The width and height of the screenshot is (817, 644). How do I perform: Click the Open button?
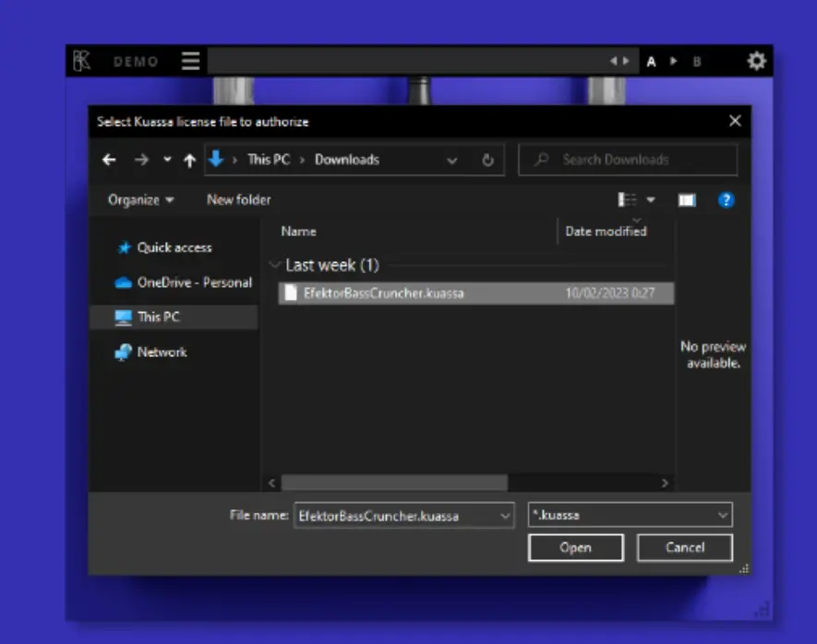click(x=575, y=547)
